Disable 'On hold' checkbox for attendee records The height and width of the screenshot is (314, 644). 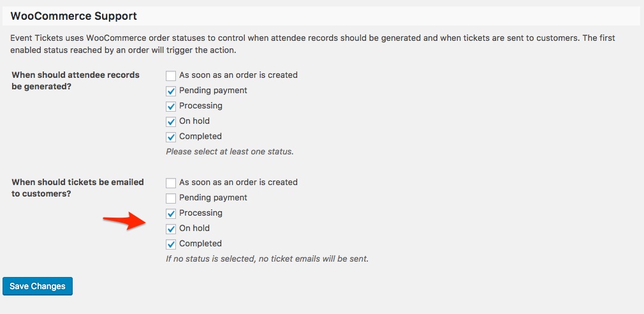pyautogui.click(x=171, y=121)
